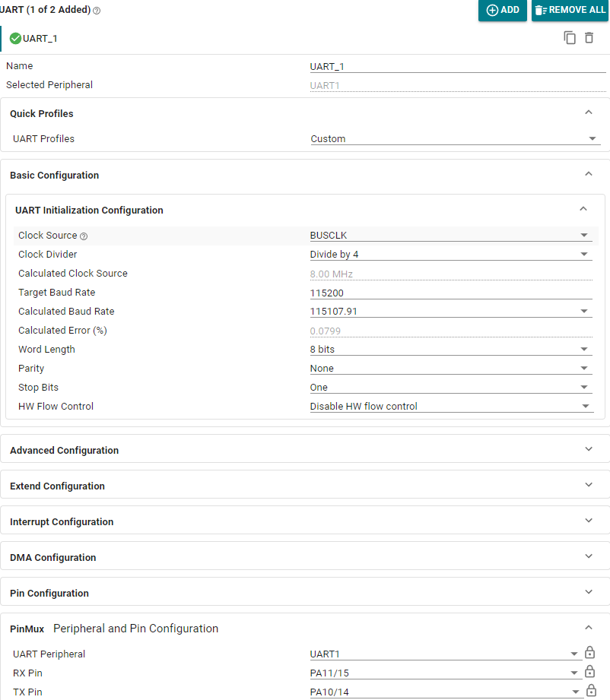Open the Parity dropdown
This screenshot has width=610, height=700.
click(450, 369)
